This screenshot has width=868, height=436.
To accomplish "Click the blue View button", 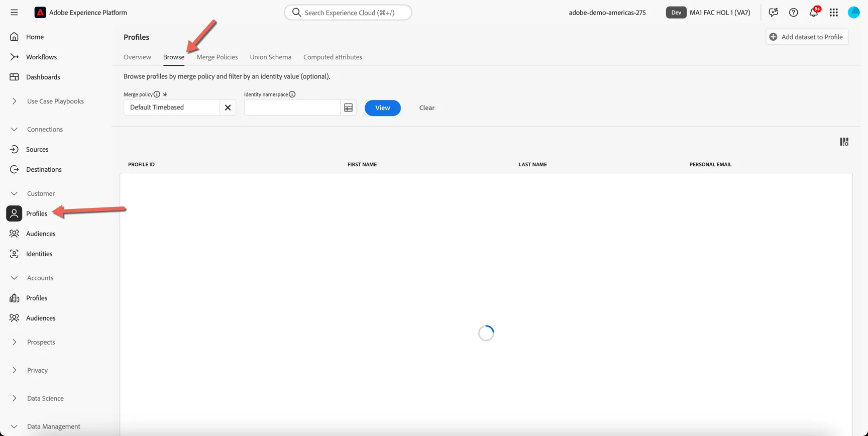I will click(x=383, y=107).
